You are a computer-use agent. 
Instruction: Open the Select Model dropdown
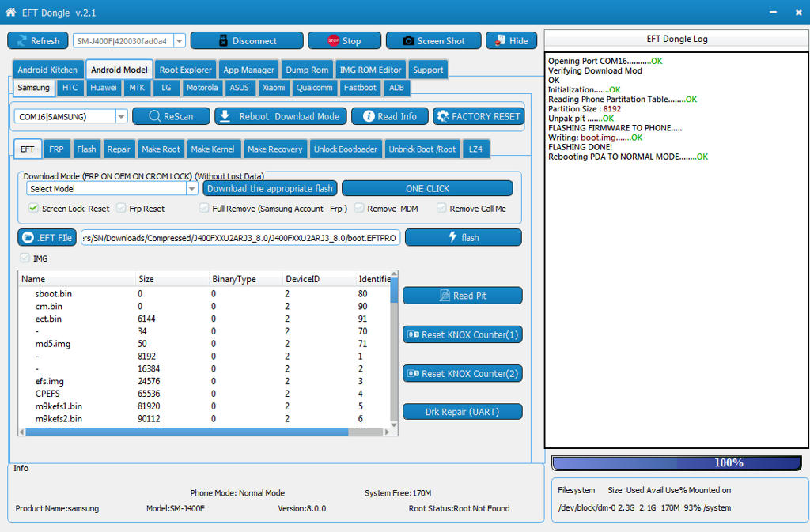(191, 189)
